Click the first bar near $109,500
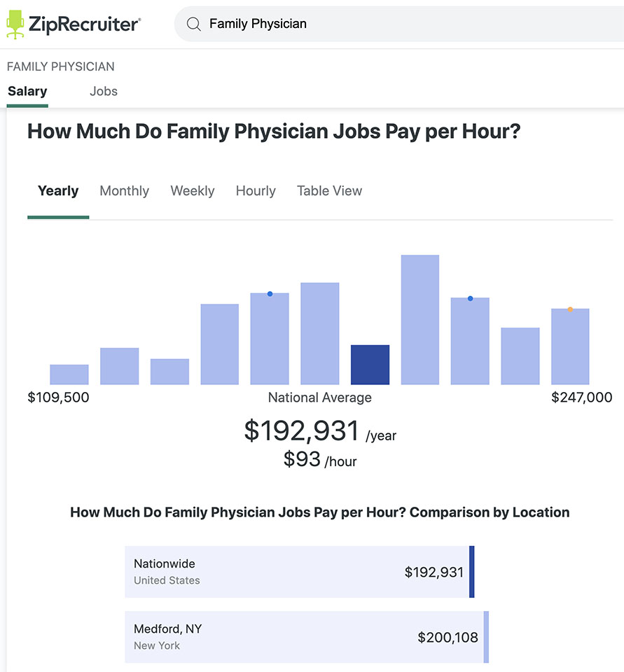The width and height of the screenshot is (624, 672). coord(69,374)
